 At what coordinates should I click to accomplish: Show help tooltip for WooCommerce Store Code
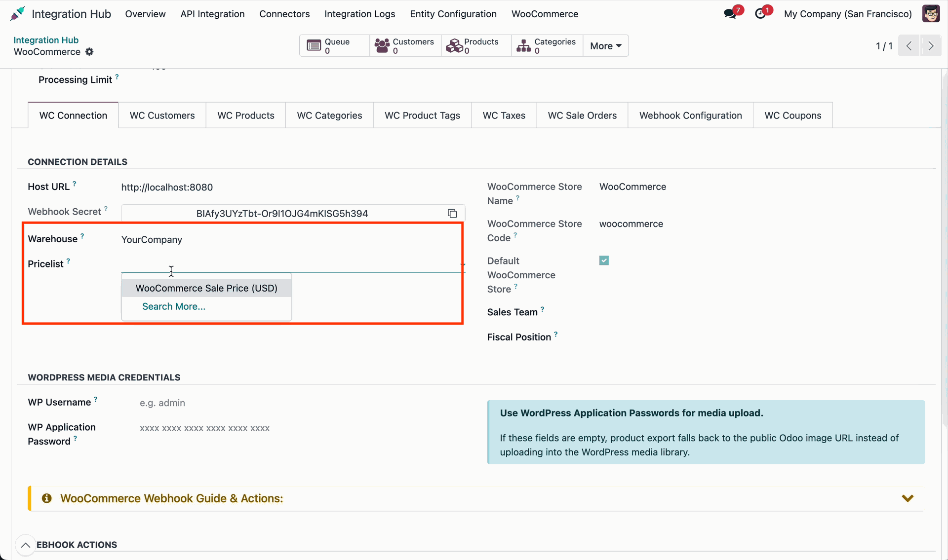[515, 235]
